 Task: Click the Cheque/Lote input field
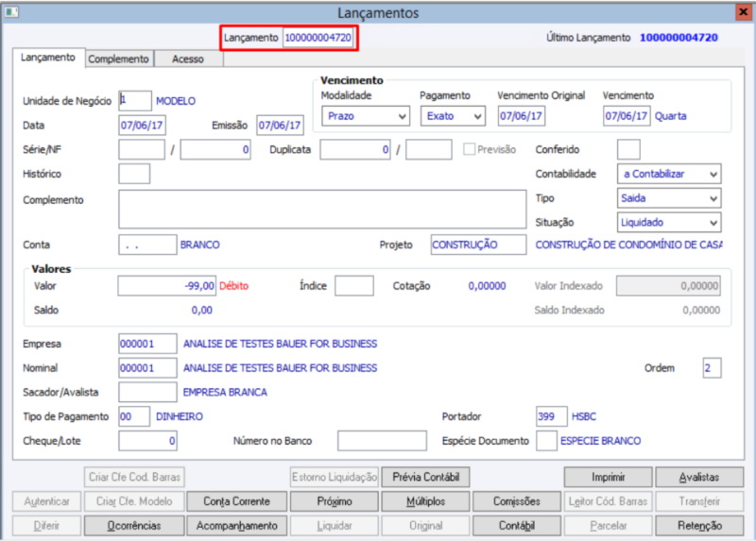coord(147,441)
